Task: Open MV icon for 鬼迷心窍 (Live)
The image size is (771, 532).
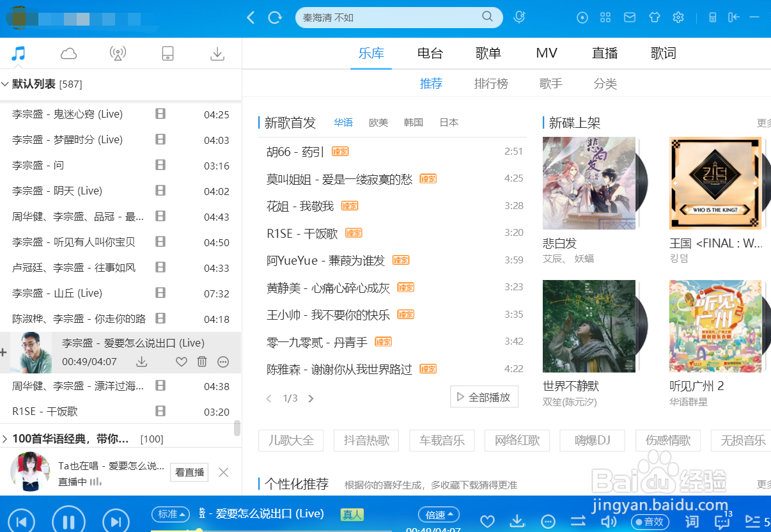Action: click(160, 114)
